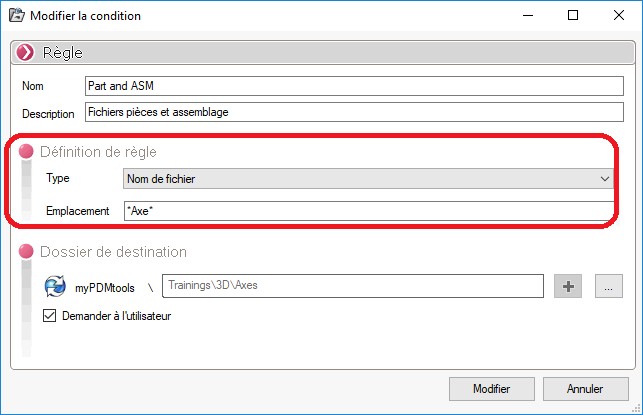Toggle the Demander à l'utilisateur checkbox
This screenshot has height=415, width=643.
tap(50, 316)
